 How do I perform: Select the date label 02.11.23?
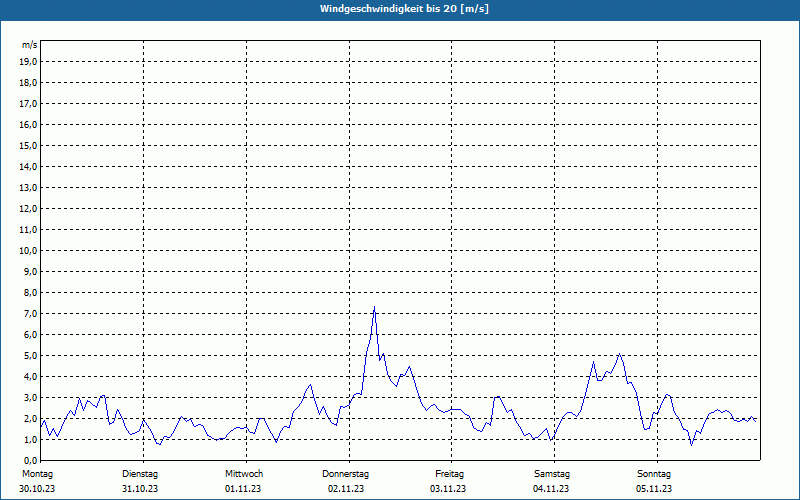point(346,489)
